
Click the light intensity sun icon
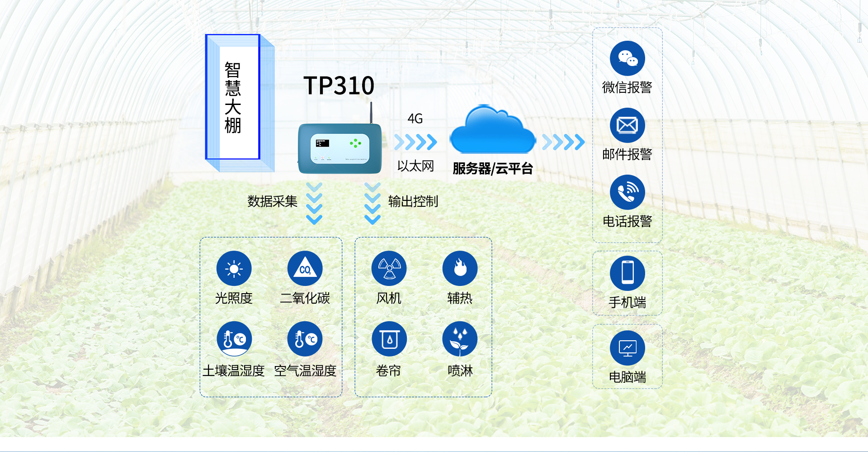[x=234, y=268]
